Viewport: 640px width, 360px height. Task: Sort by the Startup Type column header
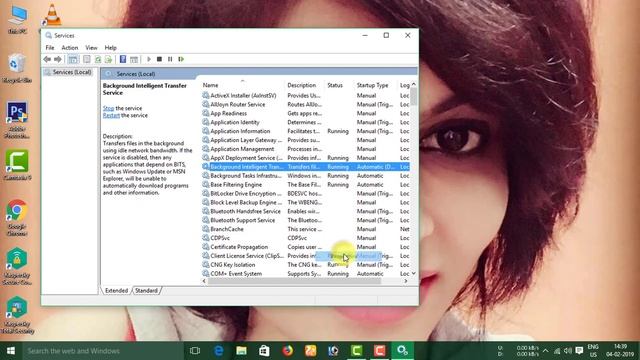(x=376, y=85)
